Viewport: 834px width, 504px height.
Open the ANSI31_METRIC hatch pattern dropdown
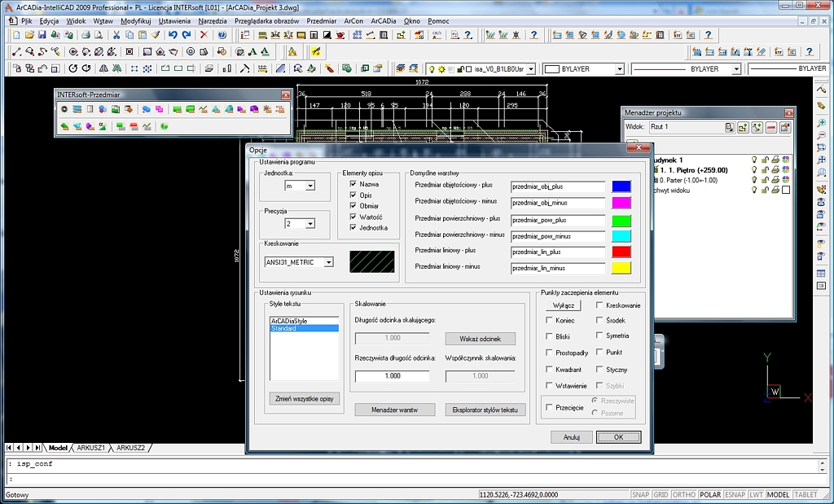pos(329,262)
